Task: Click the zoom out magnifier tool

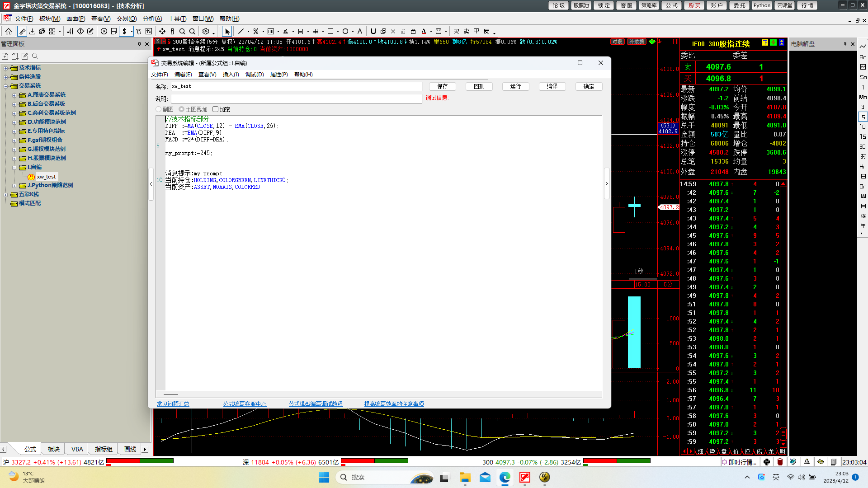Action: click(192, 31)
